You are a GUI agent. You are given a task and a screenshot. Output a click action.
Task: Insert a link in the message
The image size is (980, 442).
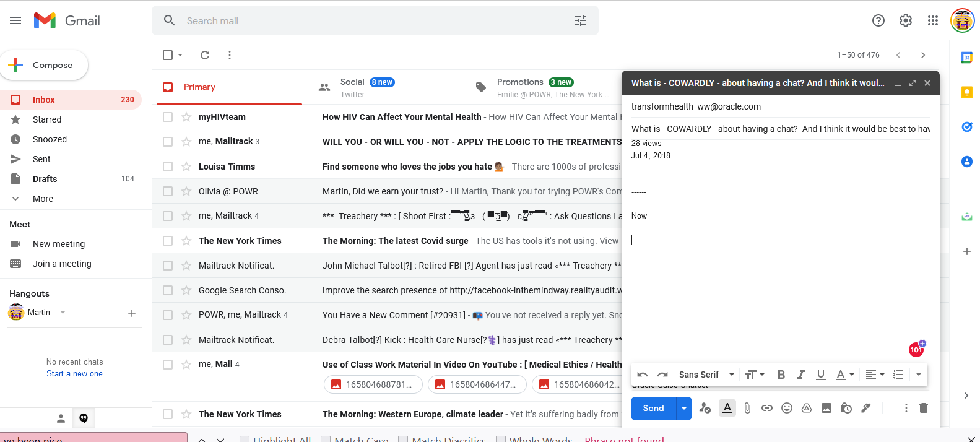pos(767,408)
